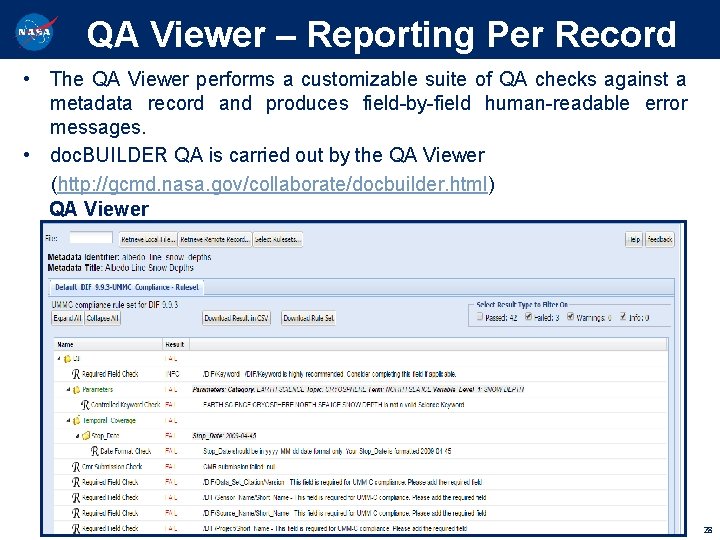Viewport: 720px width, 540px height.
Task: Click the CMR submission failed message
Action: coord(239,467)
